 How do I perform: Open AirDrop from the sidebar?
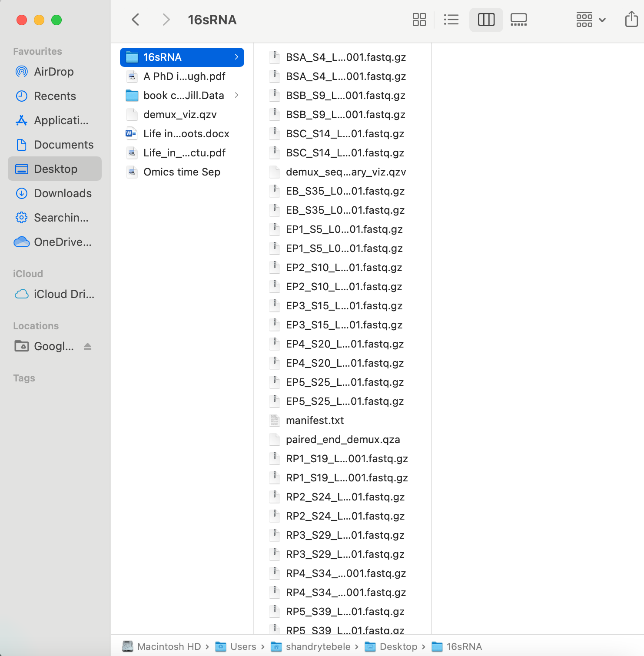coord(54,72)
